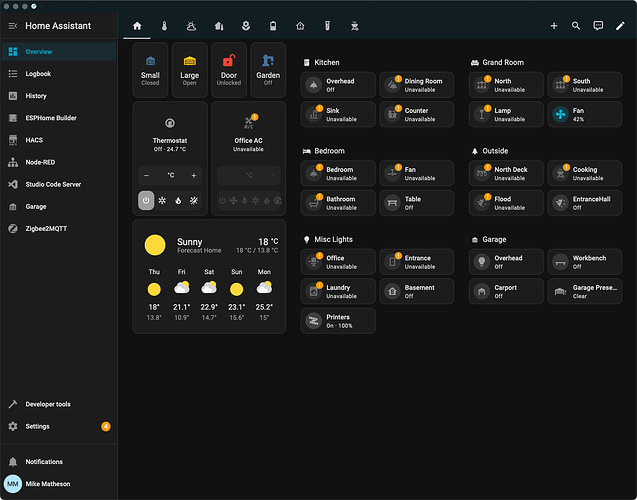Screen dimensions: 637x500
Task: Open the Cooking outside tile
Action: tap(585, 173)
